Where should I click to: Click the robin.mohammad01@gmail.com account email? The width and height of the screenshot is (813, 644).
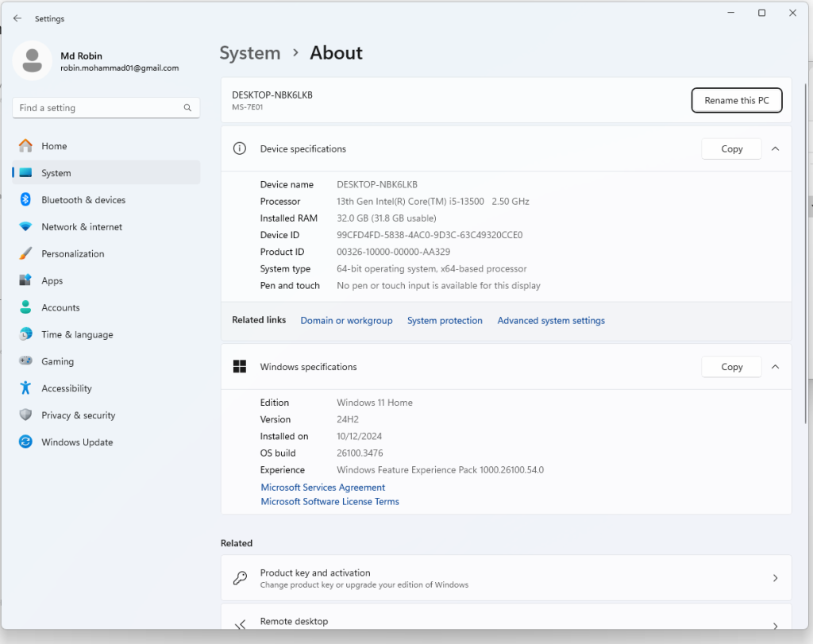pyautogui.click(x=119, y=68)
